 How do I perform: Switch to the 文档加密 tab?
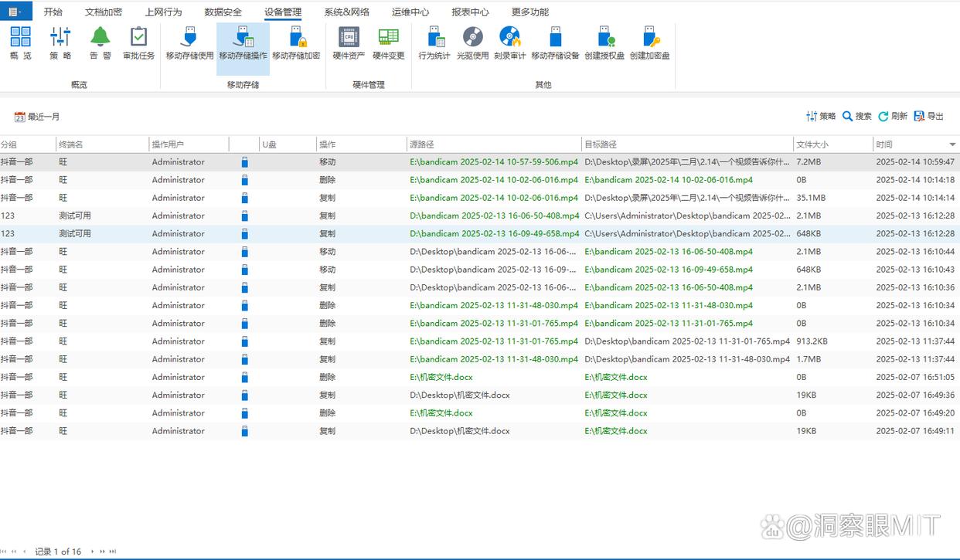[x=104, y=12]
